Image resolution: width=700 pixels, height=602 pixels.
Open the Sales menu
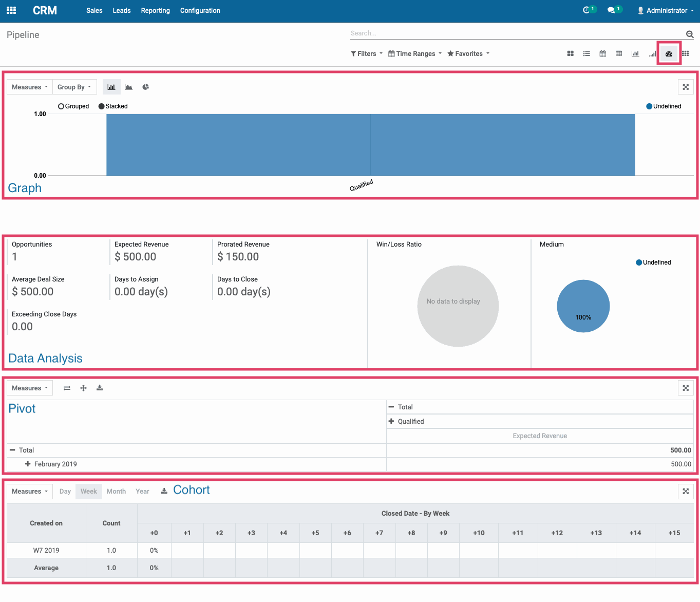[x=94, y=10]
